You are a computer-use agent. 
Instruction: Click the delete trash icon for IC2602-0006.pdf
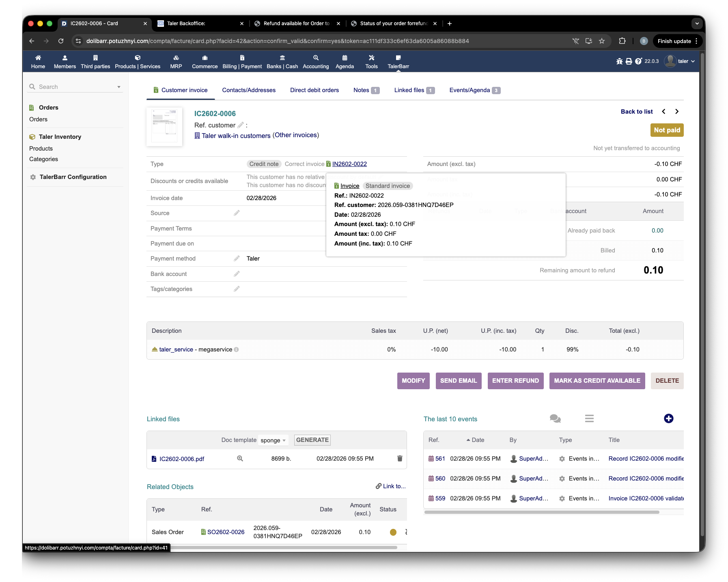point(399,459)
